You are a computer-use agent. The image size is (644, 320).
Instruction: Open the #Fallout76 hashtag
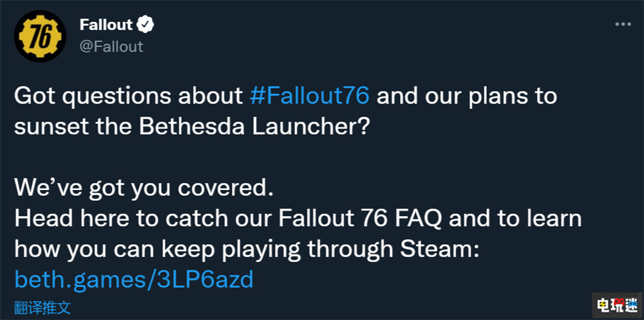(310, 96)
